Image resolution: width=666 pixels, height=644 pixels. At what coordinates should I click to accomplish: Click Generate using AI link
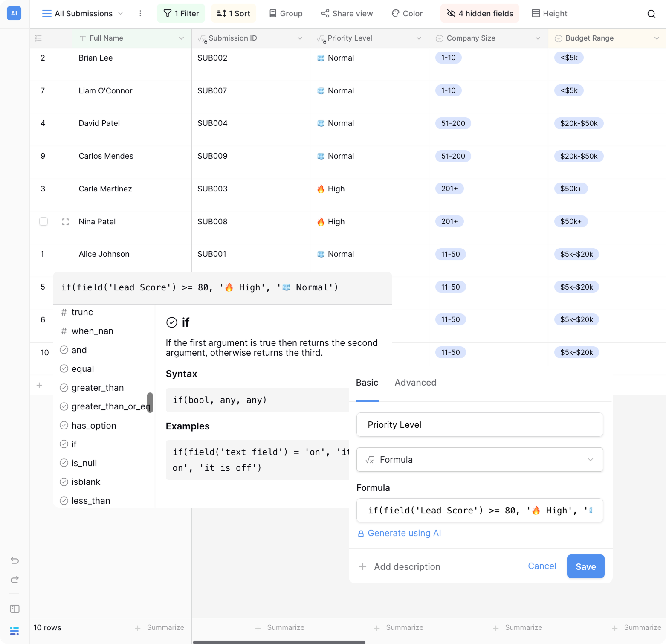coord(404,533)
